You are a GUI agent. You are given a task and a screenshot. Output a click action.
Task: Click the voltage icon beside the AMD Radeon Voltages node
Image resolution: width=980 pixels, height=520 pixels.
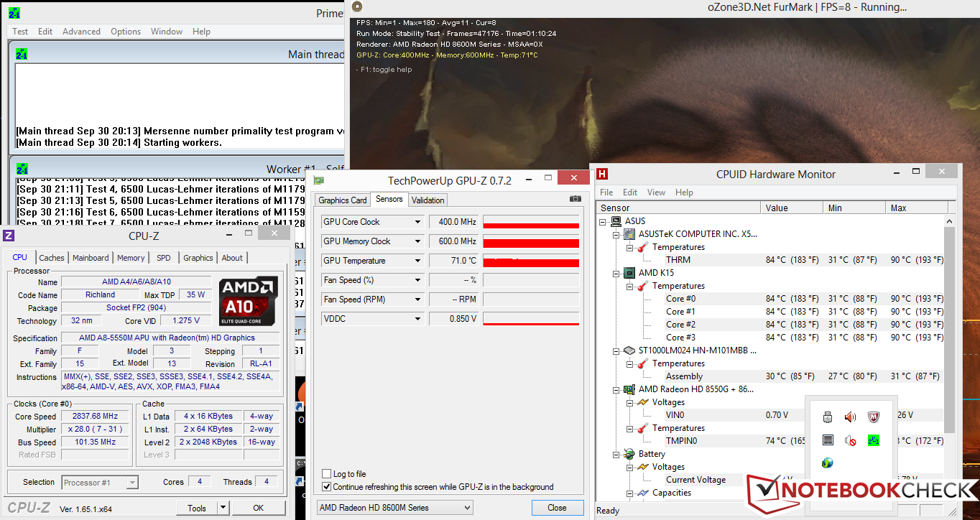[644, 402]
